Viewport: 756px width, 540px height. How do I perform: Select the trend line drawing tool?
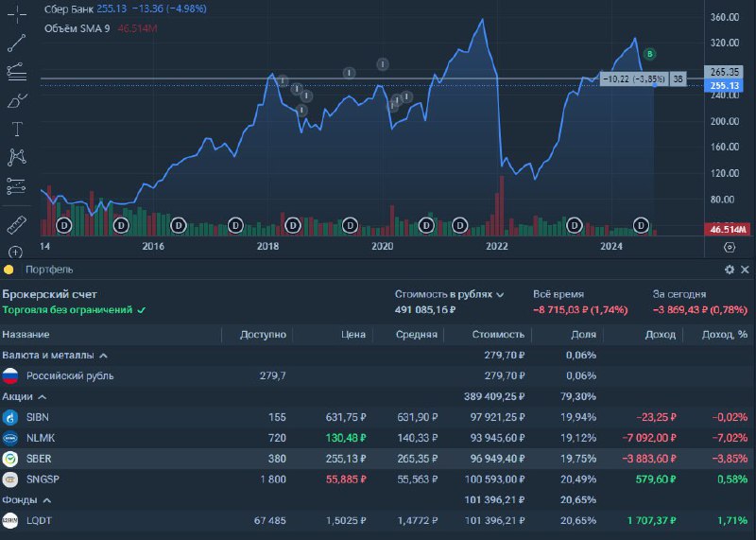click(x=16, y=43)
